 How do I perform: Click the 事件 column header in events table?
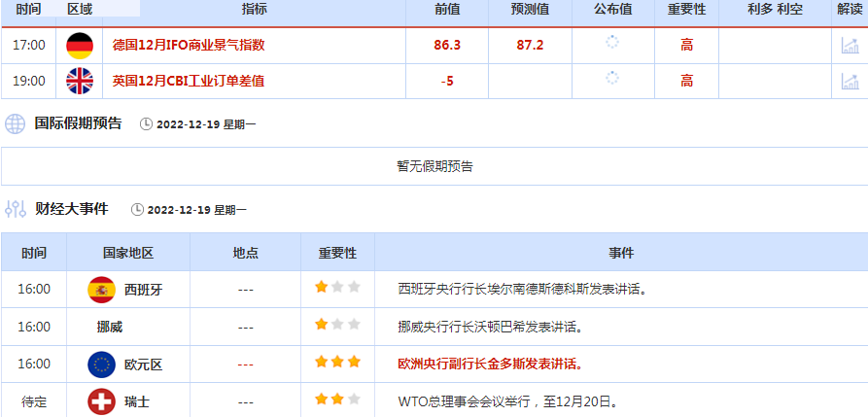[621, 253]
